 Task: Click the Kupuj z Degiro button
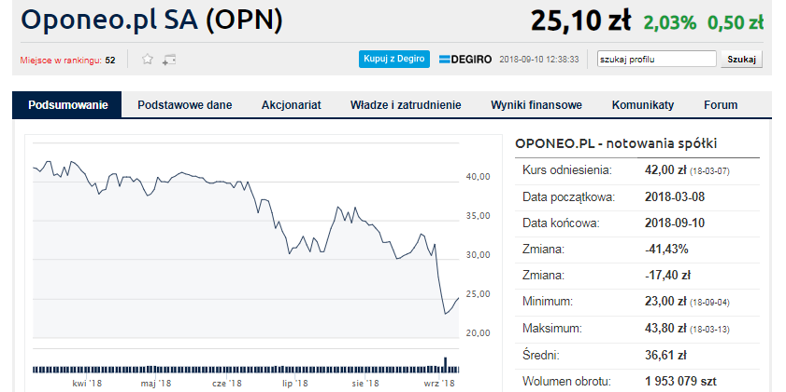[x=394, y=59]
